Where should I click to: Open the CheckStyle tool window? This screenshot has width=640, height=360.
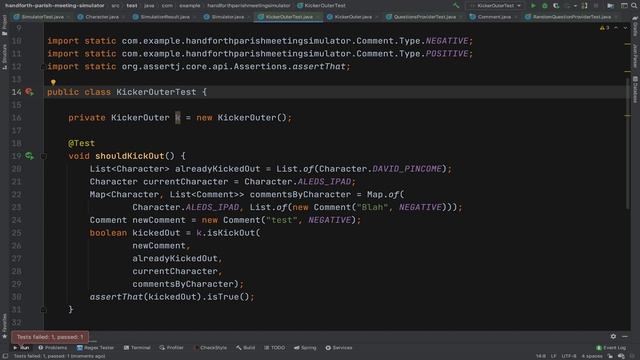click(210, 348)
